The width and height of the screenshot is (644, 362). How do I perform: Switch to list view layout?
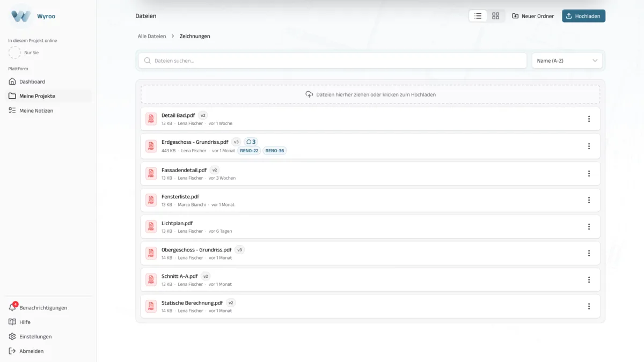[478, 16]
